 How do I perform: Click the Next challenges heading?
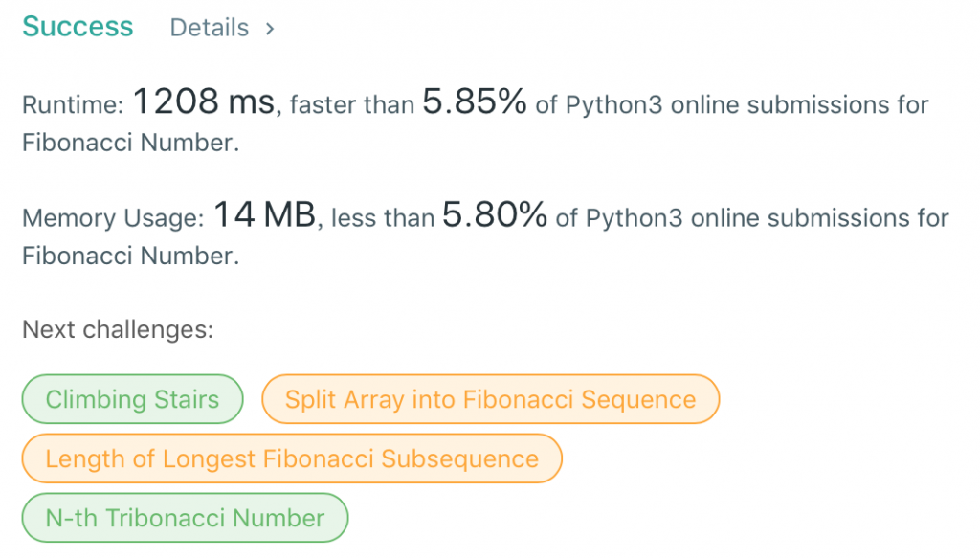pyautogui.click(x=118, y=330)
